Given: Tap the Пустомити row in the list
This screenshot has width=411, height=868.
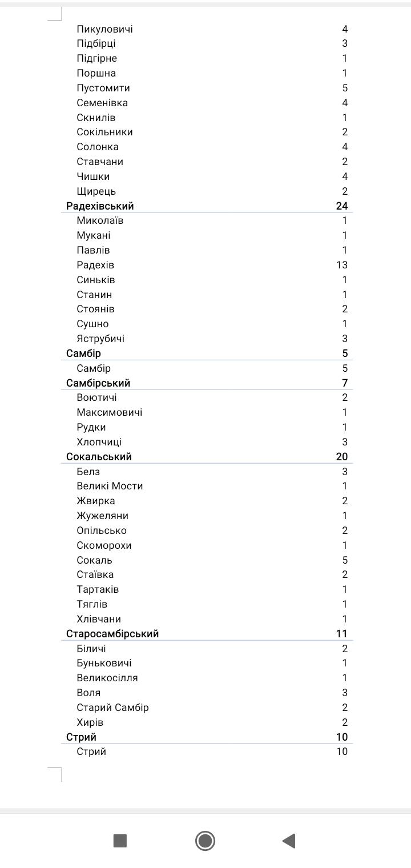Looking at the screenshot, I should (103, 88).
